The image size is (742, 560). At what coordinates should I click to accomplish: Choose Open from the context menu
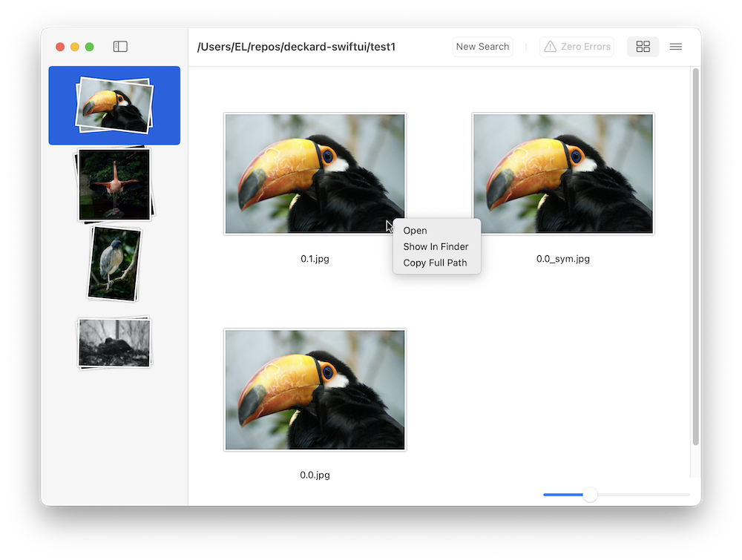415,231
